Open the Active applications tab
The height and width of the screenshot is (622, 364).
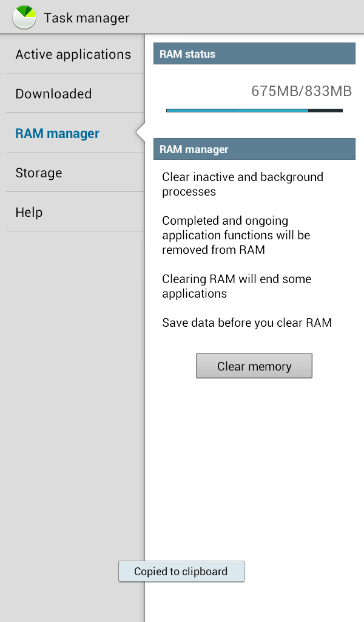73,55
